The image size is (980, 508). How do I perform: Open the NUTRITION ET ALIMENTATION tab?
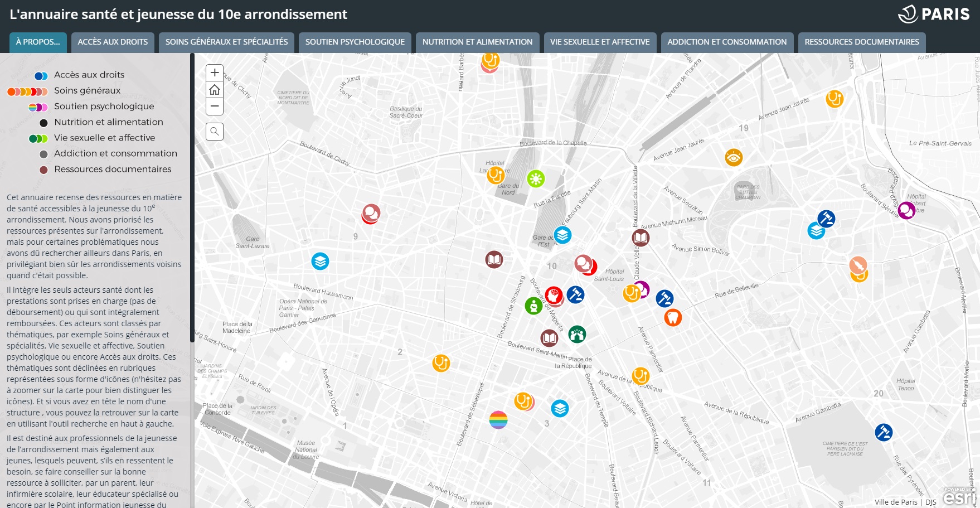pos(477,42)
